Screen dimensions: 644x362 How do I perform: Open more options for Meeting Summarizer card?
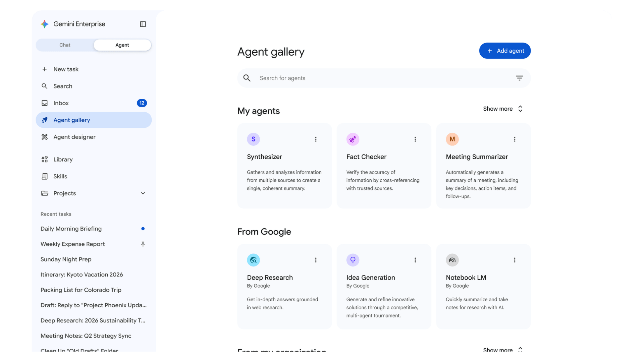[515, 139]
